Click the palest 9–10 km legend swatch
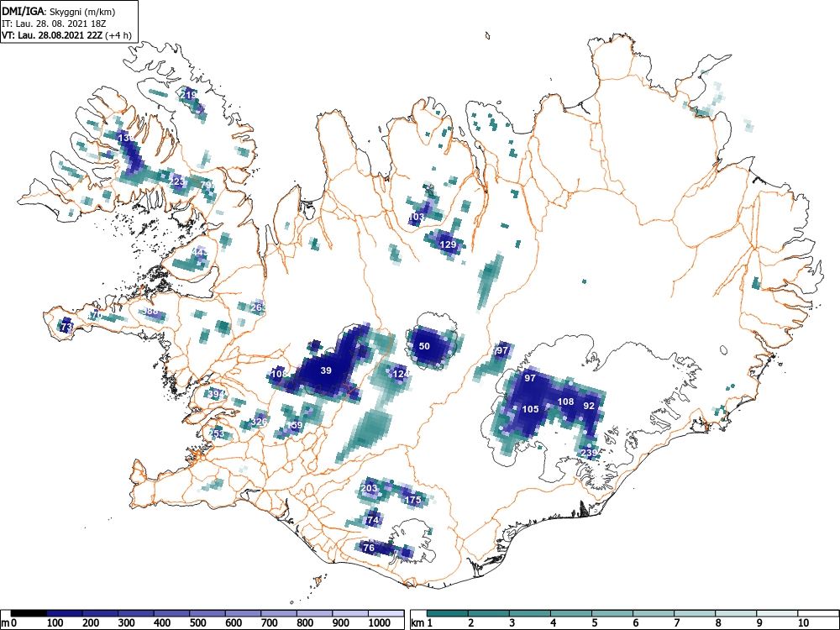 click(777, 613)
